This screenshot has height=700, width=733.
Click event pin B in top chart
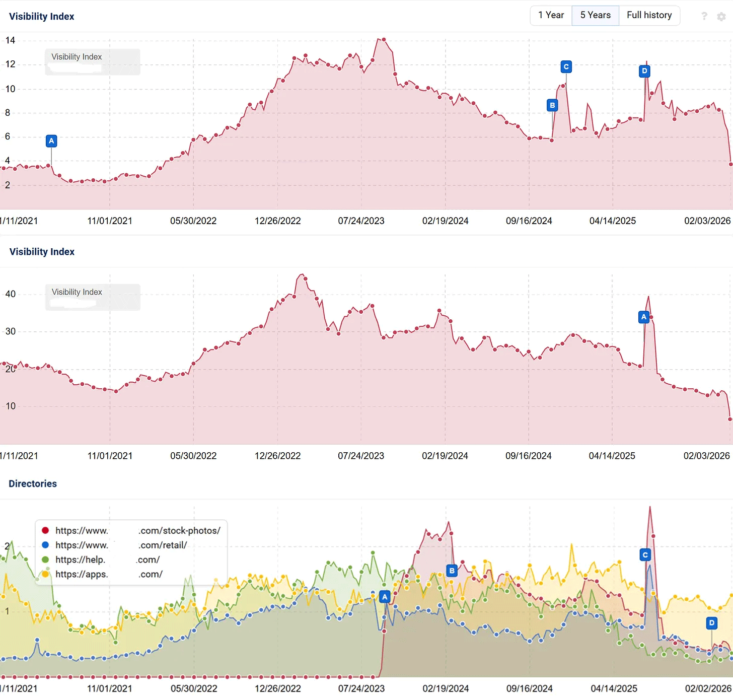[552, 105]
